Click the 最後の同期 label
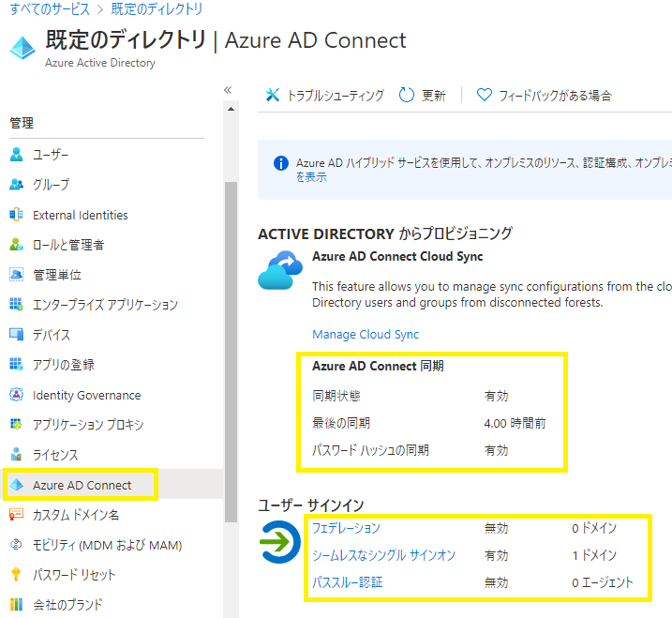The image size is (672, 618). (341, 423)
